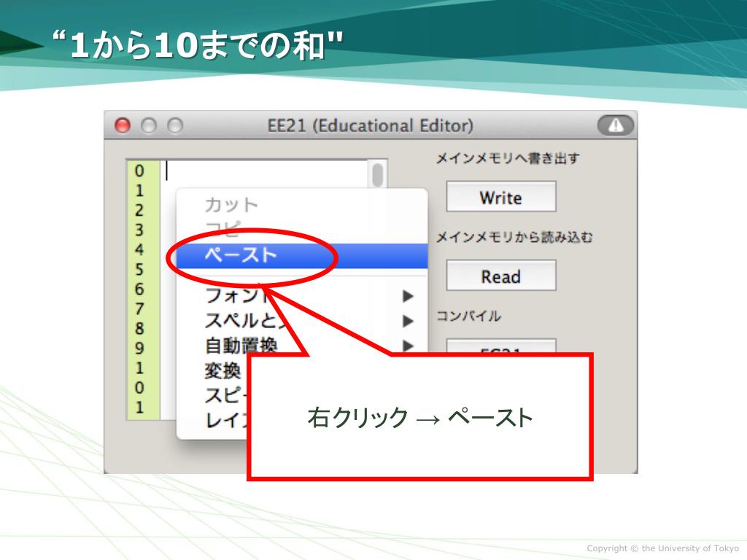This screenshot has height=560, width=747.
Task: Click inside the editor text area
Action: 264,174
